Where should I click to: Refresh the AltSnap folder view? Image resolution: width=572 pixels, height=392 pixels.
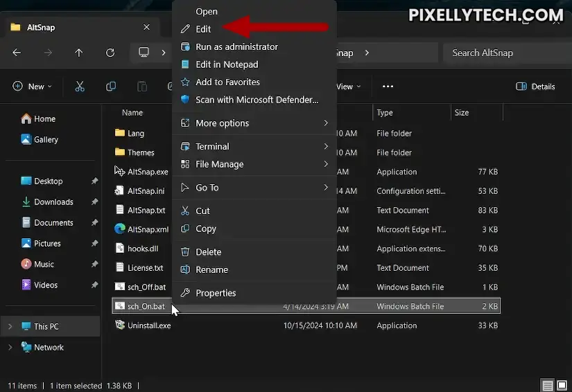(x=110, y=53)
